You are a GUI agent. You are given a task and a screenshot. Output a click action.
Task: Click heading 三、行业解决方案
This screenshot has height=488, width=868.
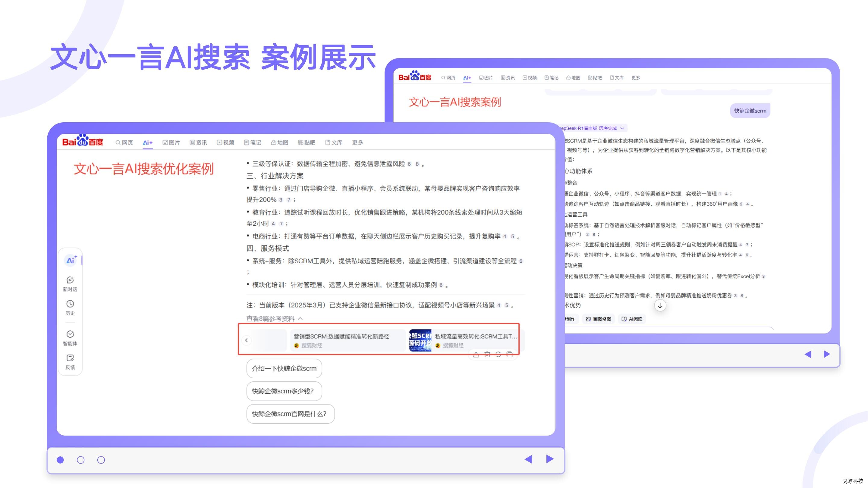click(275, 176)
